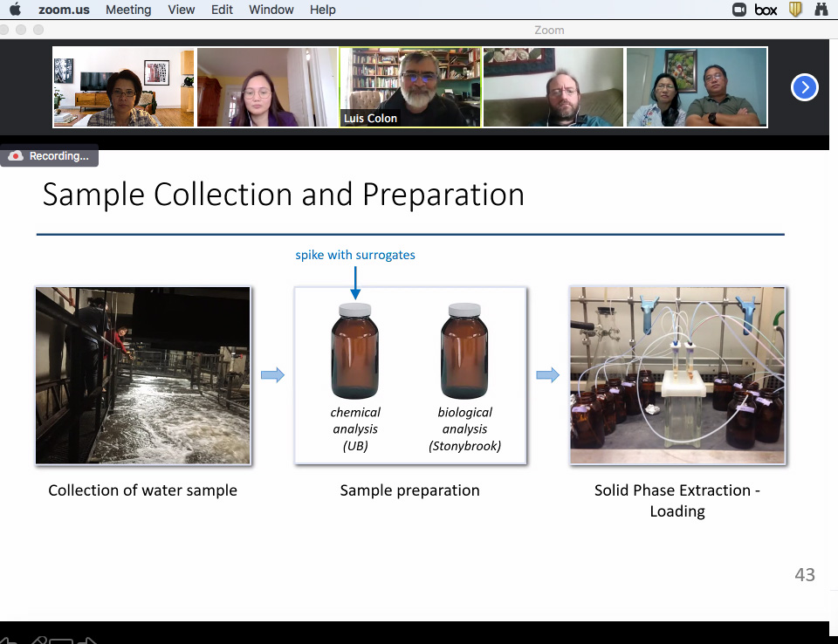
Task: Click the Solid Phase Extraction photo
Action: pyautogui.click(x=677, y=375)
